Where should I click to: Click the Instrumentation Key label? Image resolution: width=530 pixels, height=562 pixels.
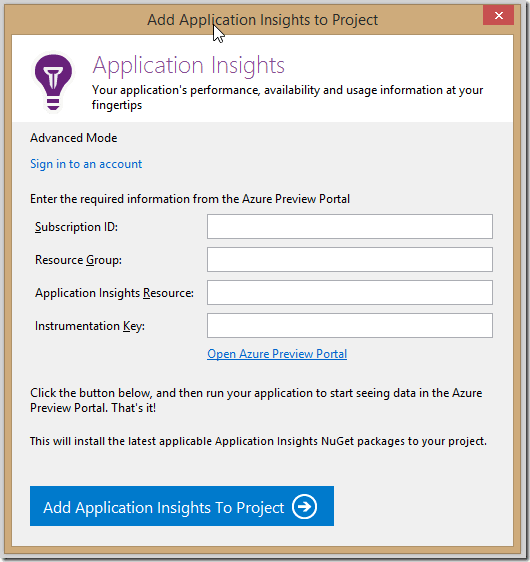pos(90,326)
